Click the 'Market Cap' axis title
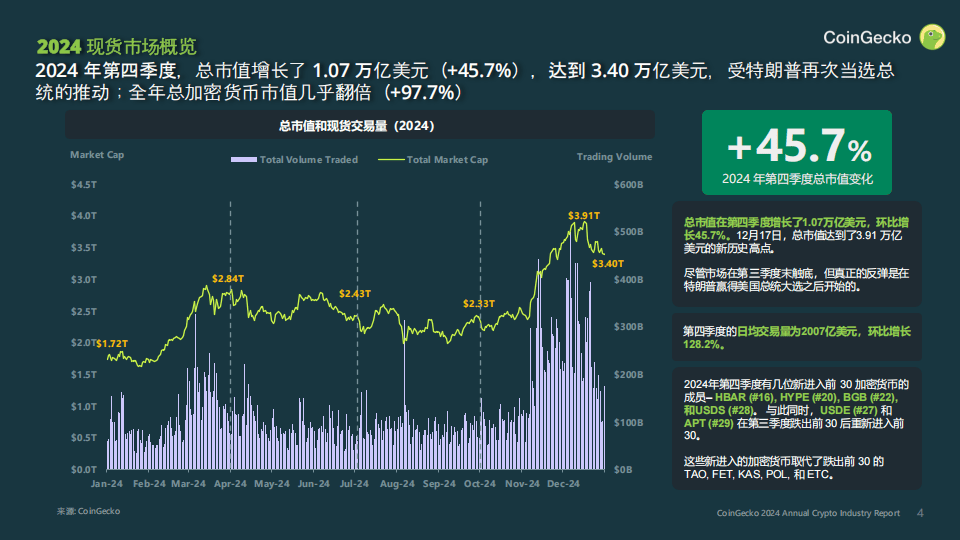This screenshot has height=540, width=960. pyautogui.click(x=97, y=154)
